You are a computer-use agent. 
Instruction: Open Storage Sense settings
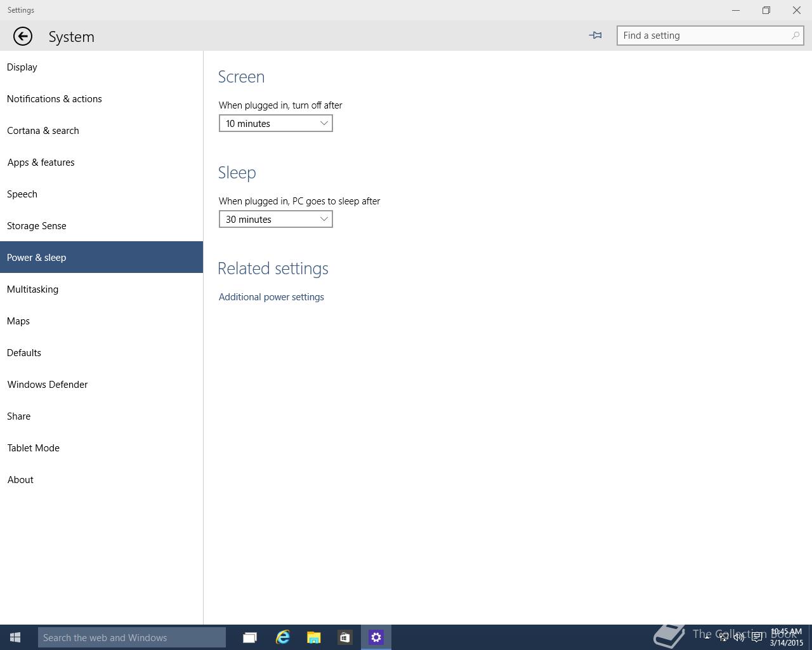(x=101, y=225)
